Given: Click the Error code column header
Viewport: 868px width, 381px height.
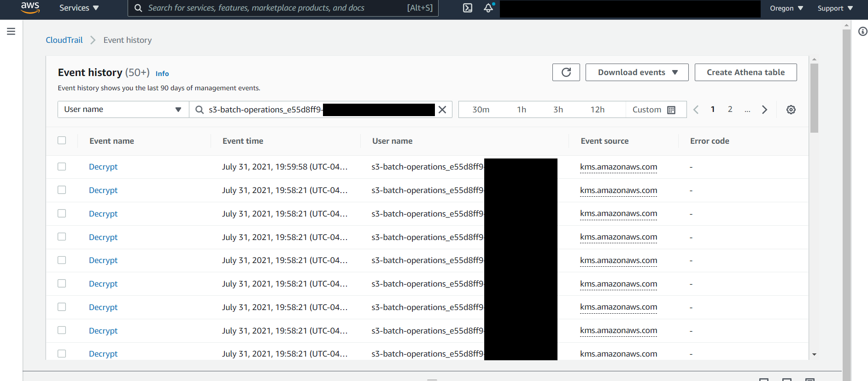Looking at the screenshot, I should (710, 141).
